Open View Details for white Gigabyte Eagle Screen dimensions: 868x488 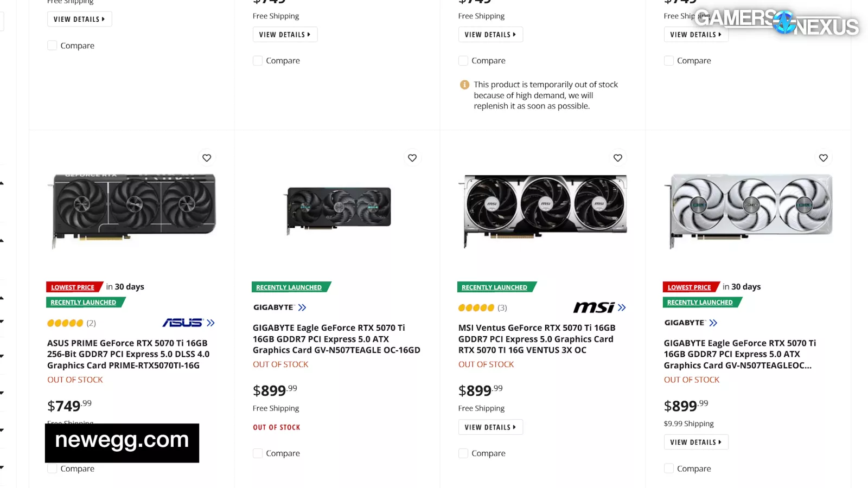(695, 442)
